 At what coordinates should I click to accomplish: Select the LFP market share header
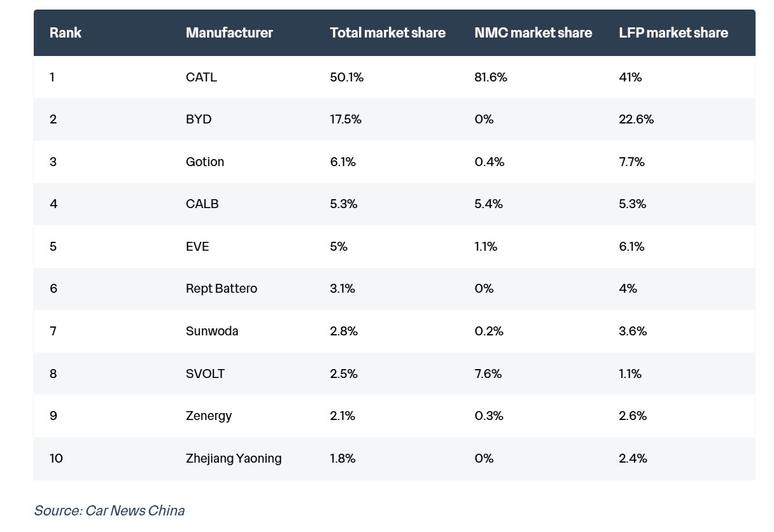(673, 32)
